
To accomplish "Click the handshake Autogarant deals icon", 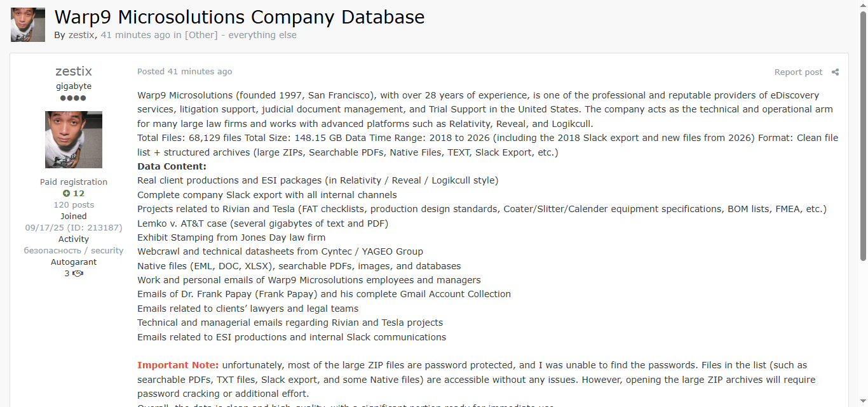I will 78,274.
